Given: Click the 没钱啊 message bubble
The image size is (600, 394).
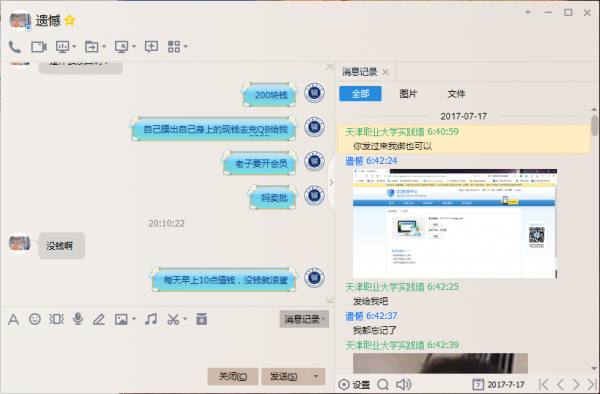Looking at the screenshot, I should tap(62, 246).
